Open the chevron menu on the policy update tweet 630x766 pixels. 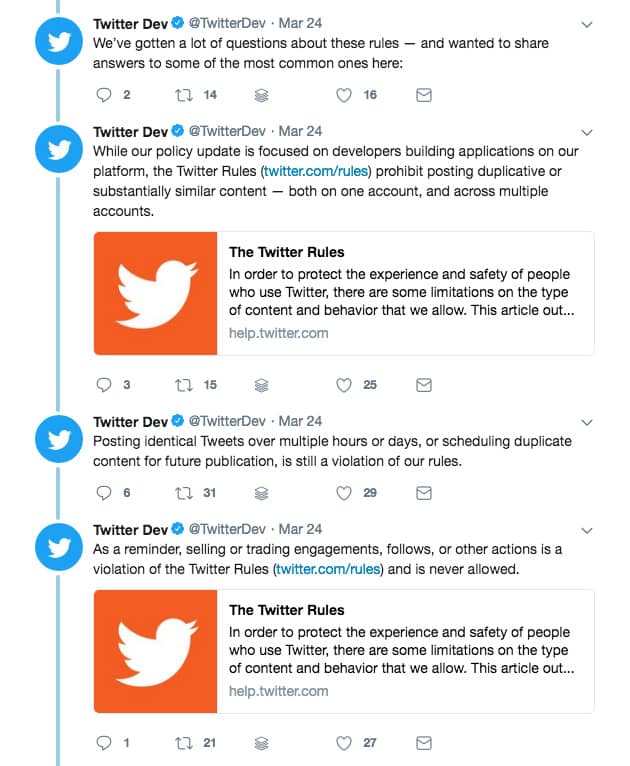[x=587, y=132]
